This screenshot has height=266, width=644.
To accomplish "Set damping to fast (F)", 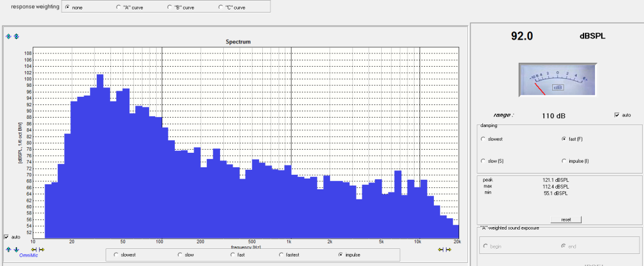I will (x=564, y=139).
